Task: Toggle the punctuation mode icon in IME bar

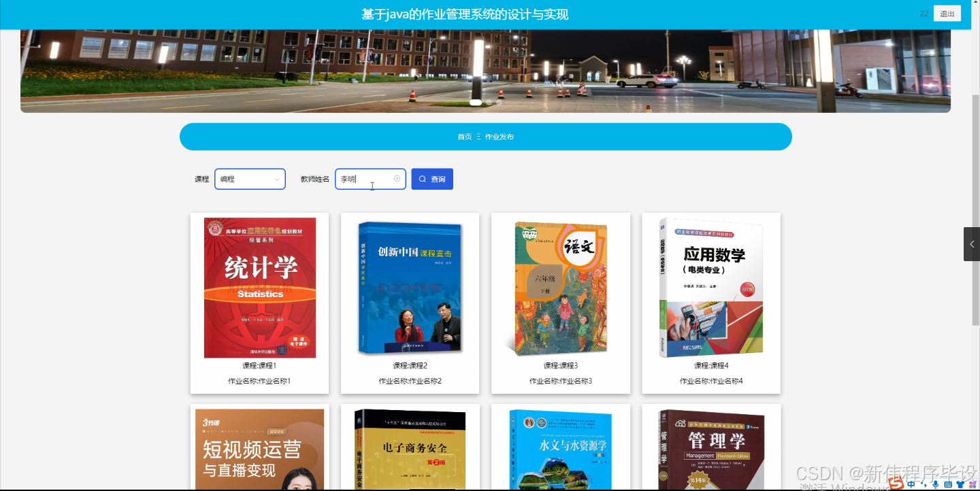Action: point(924,485)
